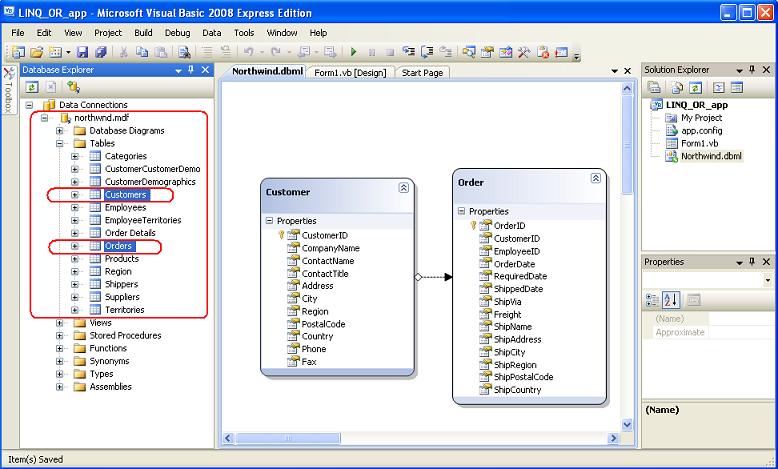The image size is (778, 469).
Task: Open the Debug menu
Action: click(177, 33)
